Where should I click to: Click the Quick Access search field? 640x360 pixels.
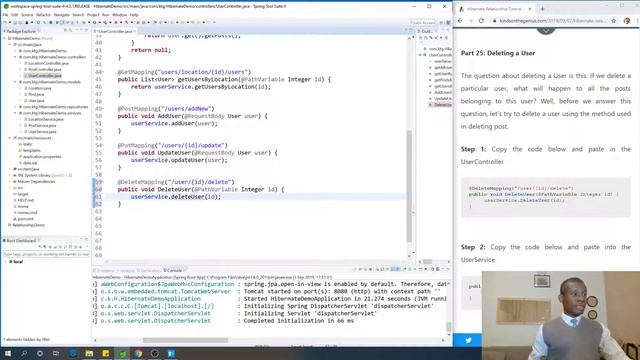point(422,23)
